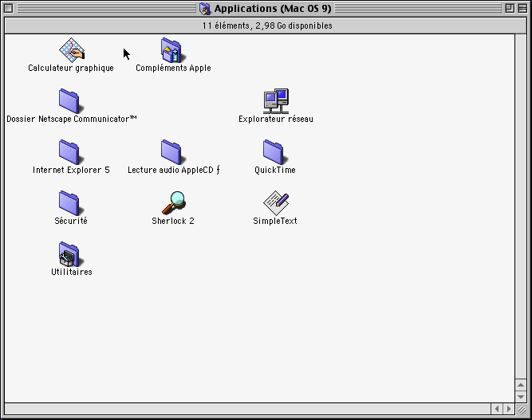Image resolution: width=532 pixels, height=420 pixels.
Task: Click the 'Internet Explorer 5' name label
Action: [x=71, y=170]
